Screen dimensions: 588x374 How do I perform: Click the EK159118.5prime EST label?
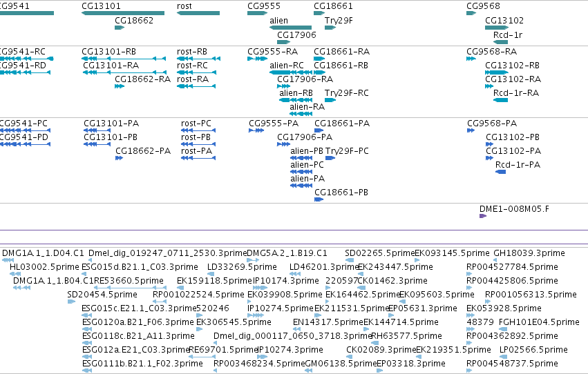point(214,281)
